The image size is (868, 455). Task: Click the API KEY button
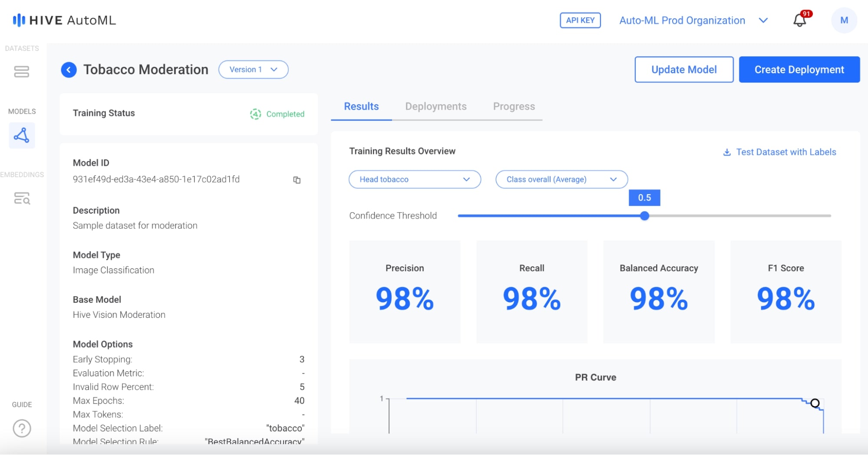tap(581, 20)
